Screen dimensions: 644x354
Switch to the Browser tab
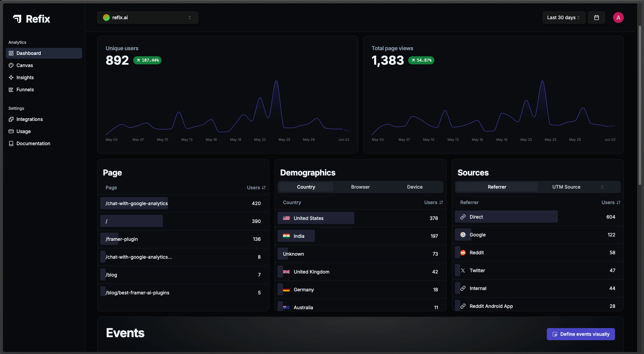[x=360, y=187]
